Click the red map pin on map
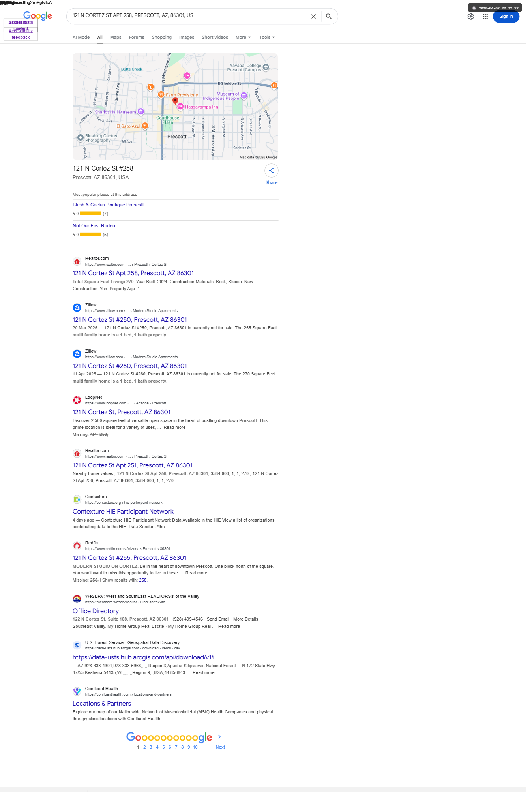 [x=175, y=101]
